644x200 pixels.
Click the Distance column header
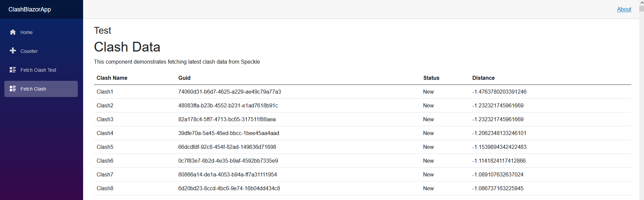[x=483, y=78]
